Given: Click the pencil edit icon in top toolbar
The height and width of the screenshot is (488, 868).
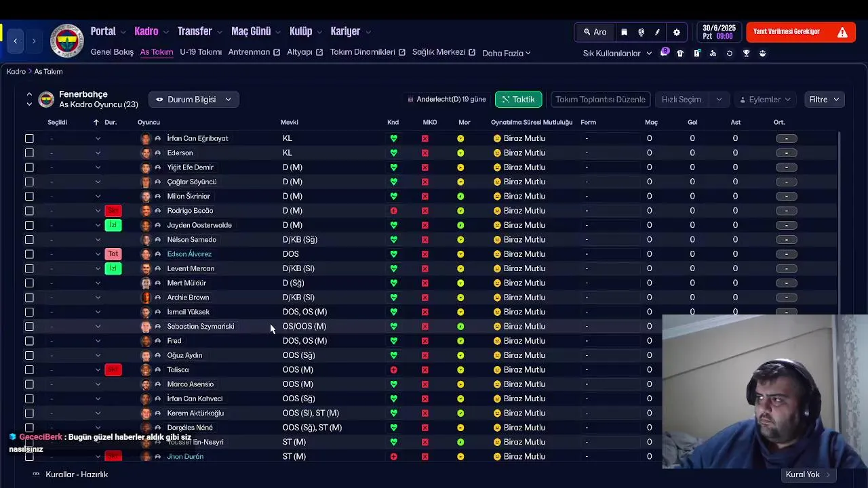Looking at the screenshot, I should point(658,32).
